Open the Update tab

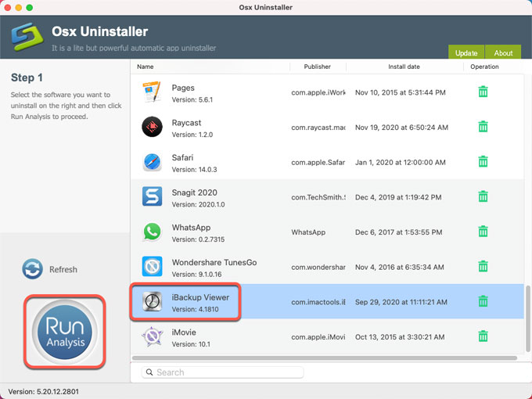(x=466, y=52)
